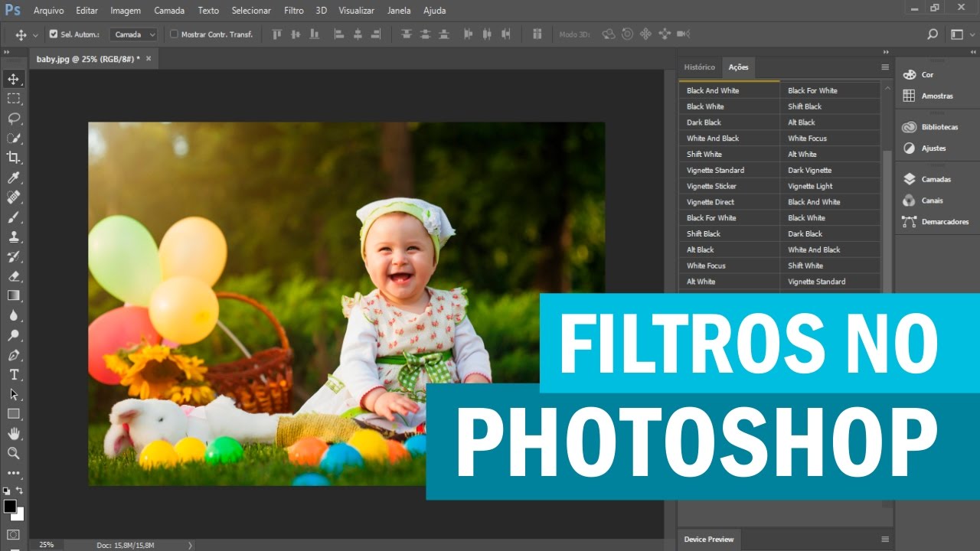The width and height of the screenshot is (980, 551).
Task: Open the Imagem menu
Action: point(126,11)
